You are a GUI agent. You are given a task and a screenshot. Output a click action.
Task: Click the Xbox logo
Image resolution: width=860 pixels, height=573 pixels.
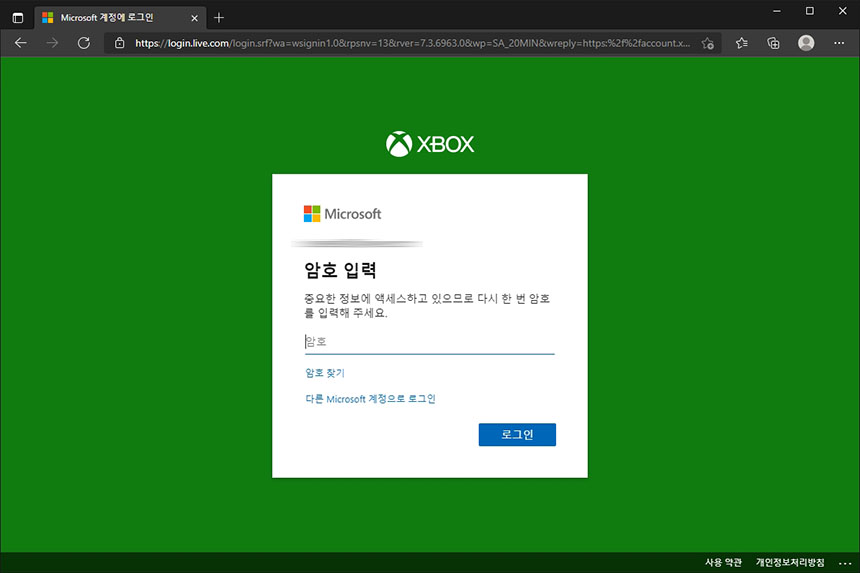point(430,144)
